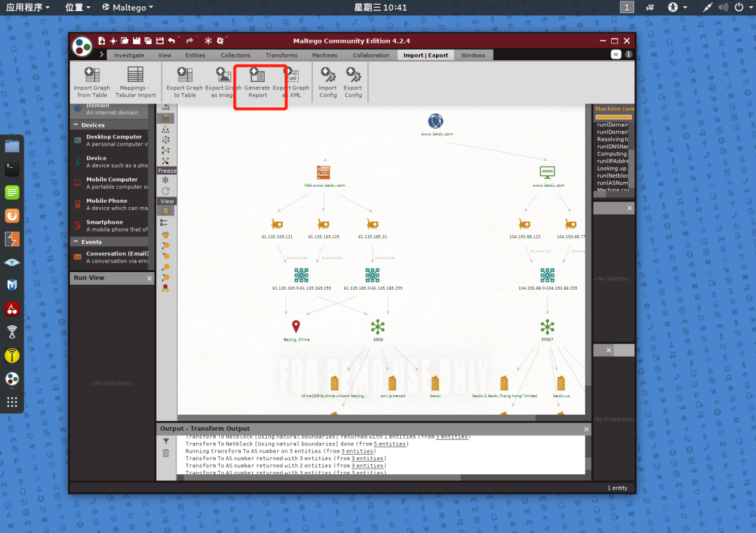Click the orange machine progress bar

point(613,117)
